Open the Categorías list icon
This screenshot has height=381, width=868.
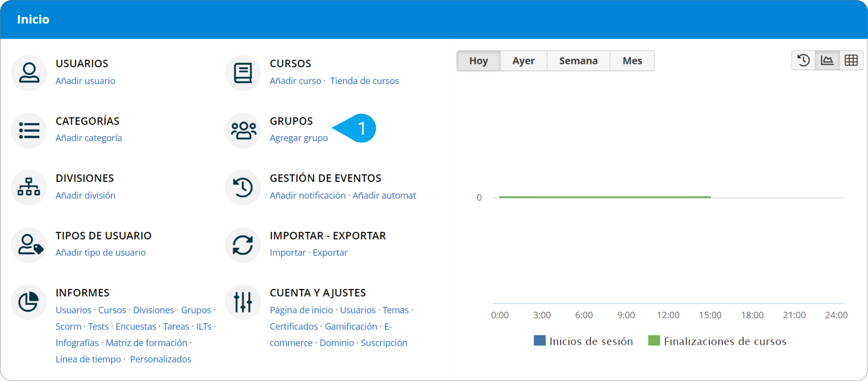coord(29,130)
